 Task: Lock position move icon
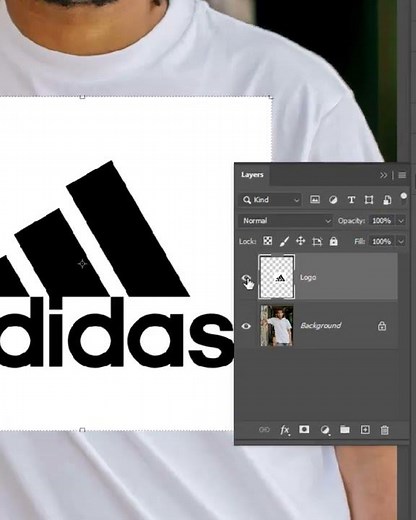(301, 241)
